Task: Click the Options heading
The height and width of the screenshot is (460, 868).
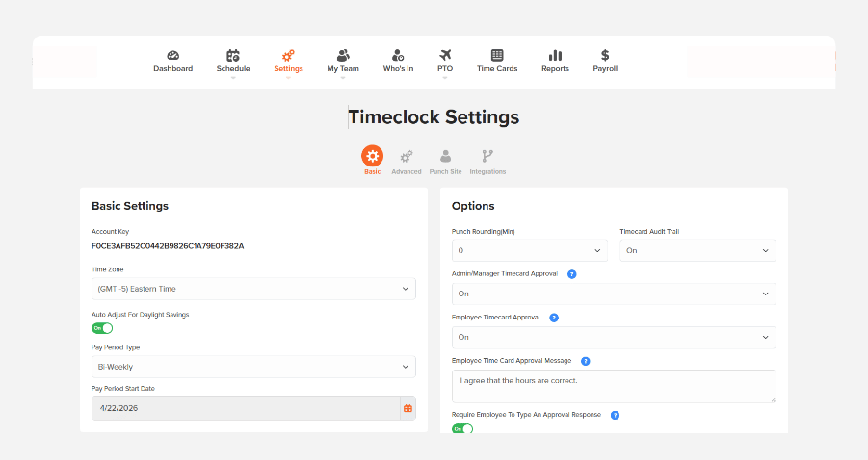Action: 473,206
